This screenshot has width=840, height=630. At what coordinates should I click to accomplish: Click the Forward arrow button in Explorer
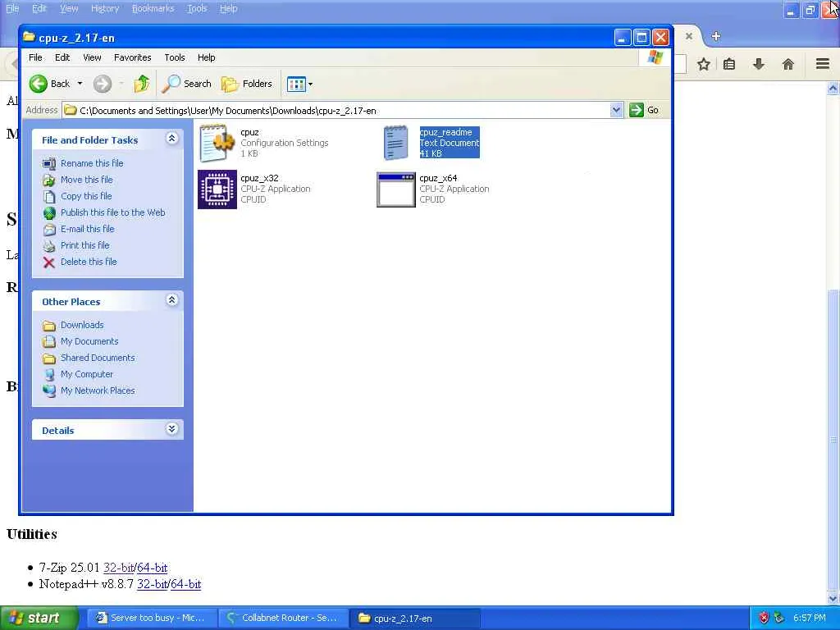[103, 84]
